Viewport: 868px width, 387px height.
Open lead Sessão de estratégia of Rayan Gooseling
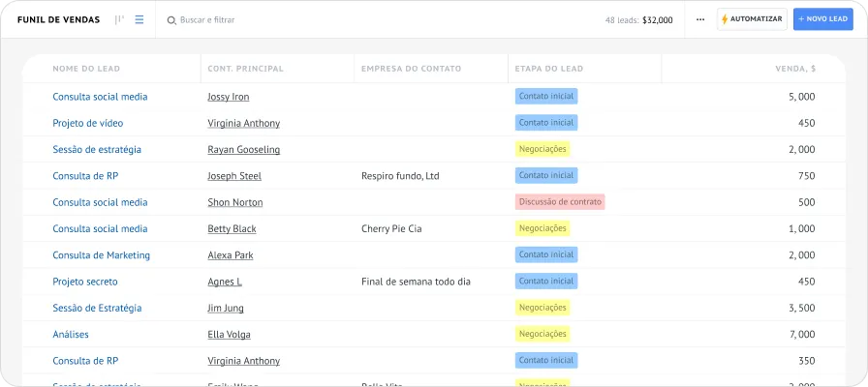[97, 149]
